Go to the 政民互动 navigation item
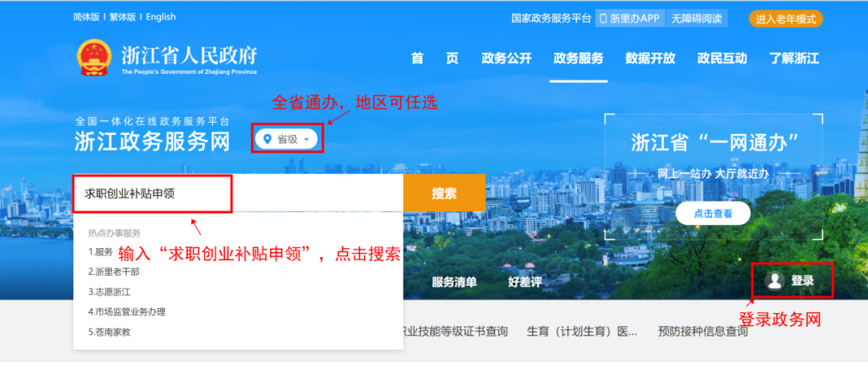The image size is (868, 387). point(723,59)
